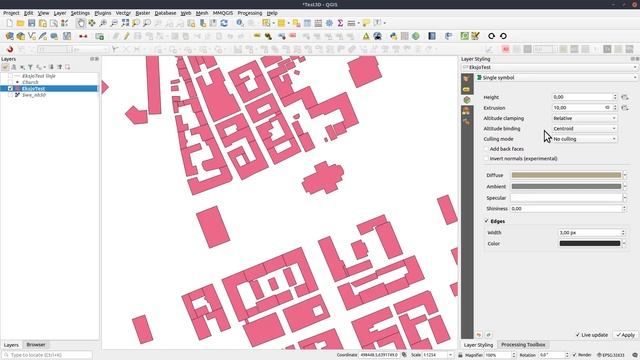The width and height of the screenshot is (640, 360).
Task: Select the Zoom Out magnifier tool
Action: [x=114, y=23]
